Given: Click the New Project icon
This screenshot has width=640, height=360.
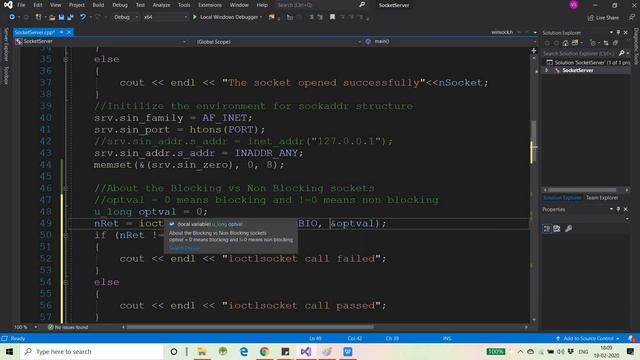Looking at the screenshot, I should point(38,17).
